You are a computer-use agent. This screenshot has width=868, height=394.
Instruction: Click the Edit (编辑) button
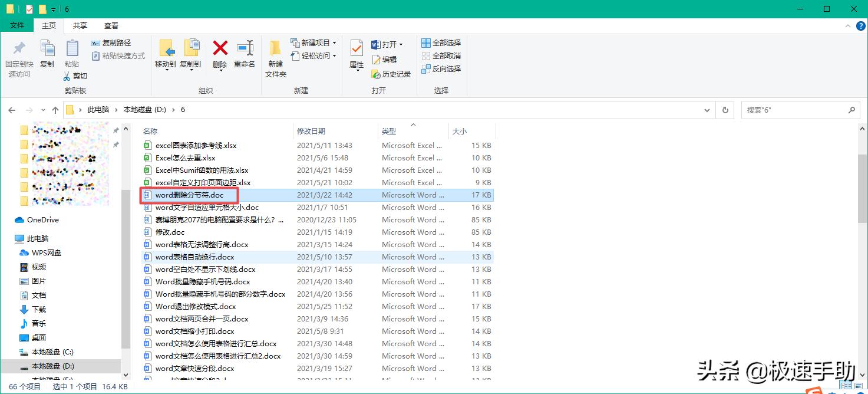pos(384,60)
